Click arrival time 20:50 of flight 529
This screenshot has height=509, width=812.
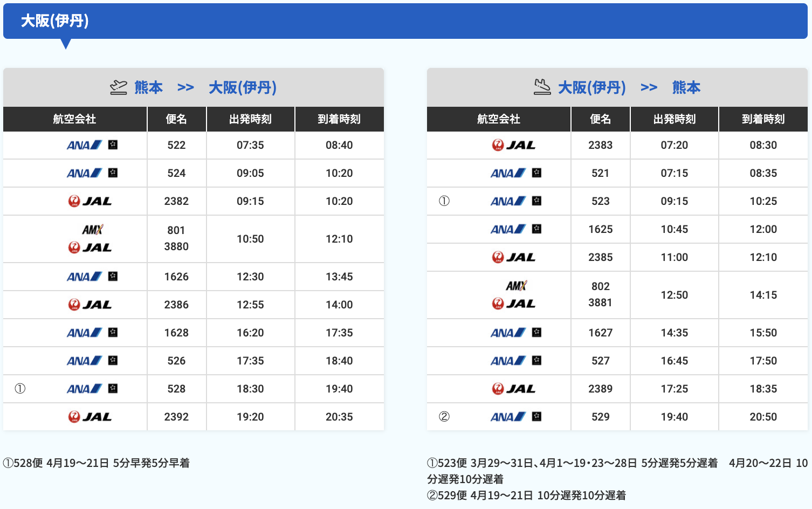pyautogui.click(x=763, y=417)
